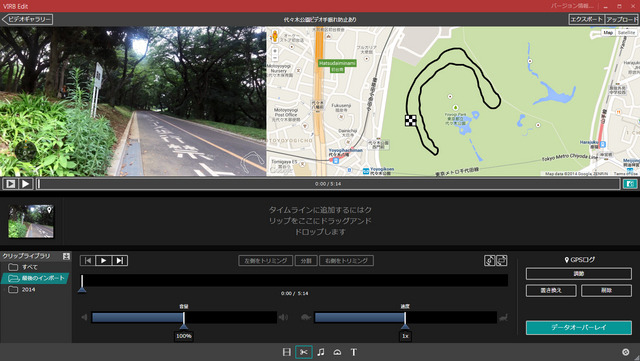
Task: Zoom out the map with minus button
Action: point(275,58)
